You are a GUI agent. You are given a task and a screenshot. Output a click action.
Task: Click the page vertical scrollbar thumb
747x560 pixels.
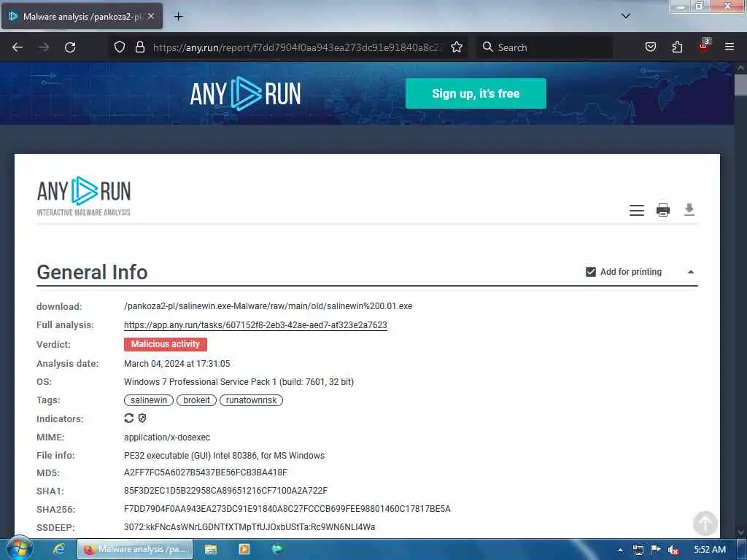coord(740,85)
